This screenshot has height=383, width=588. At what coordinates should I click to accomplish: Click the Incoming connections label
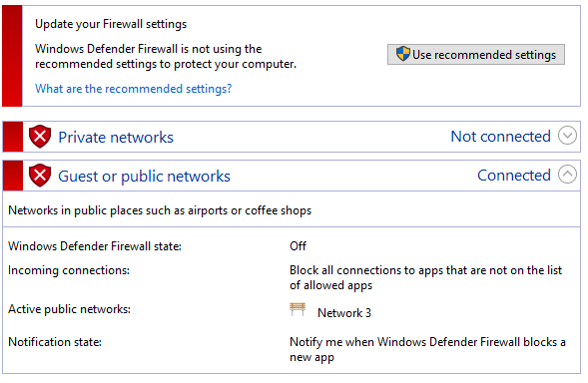69,270
